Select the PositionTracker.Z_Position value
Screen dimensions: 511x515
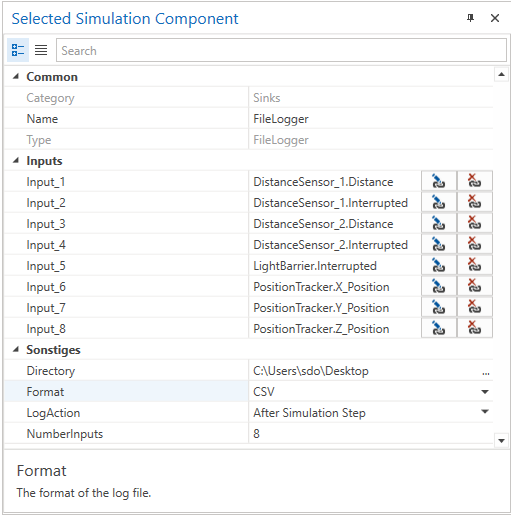(x=321, y=329)
